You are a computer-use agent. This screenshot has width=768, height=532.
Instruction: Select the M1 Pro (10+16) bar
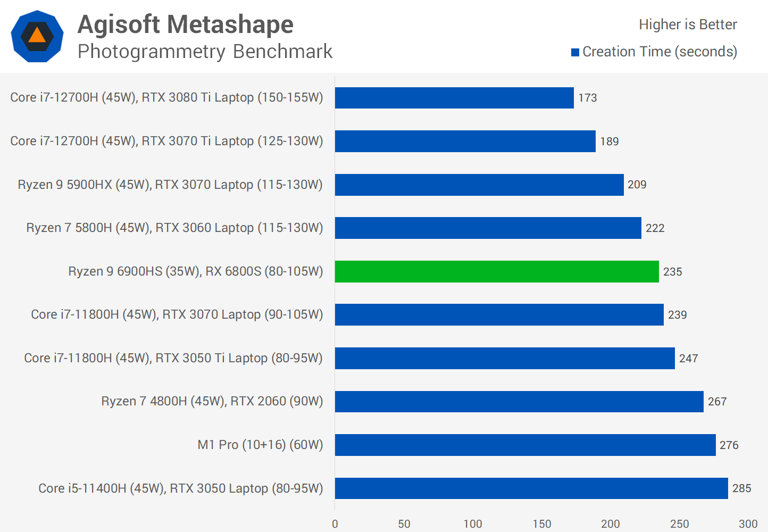pyautogui.click(x=525, y=445)
